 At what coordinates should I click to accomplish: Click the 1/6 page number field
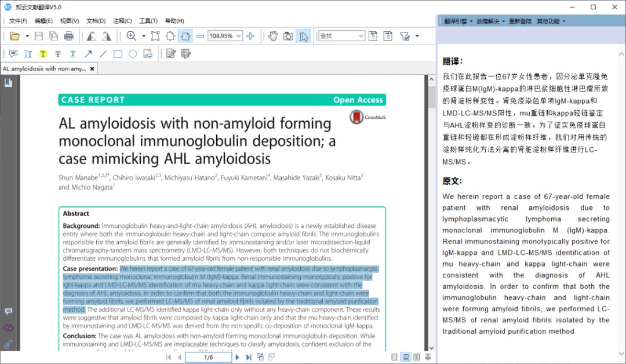209,357
